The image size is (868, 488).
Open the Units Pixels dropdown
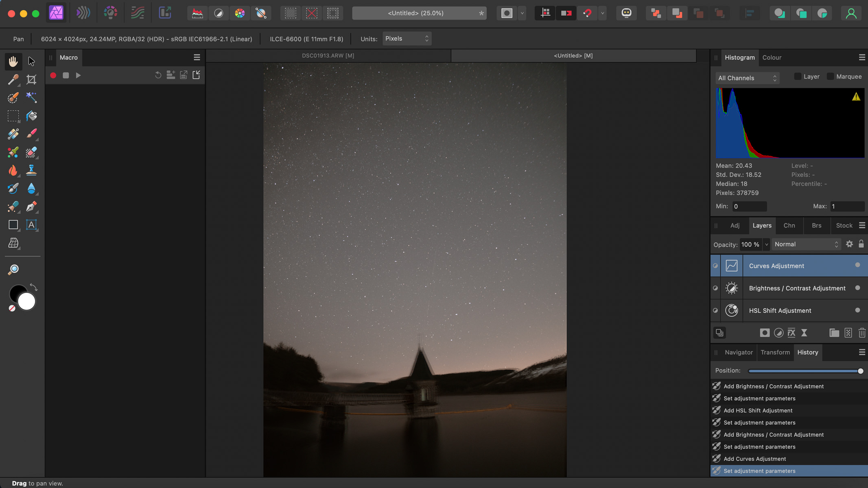point(406,38)
